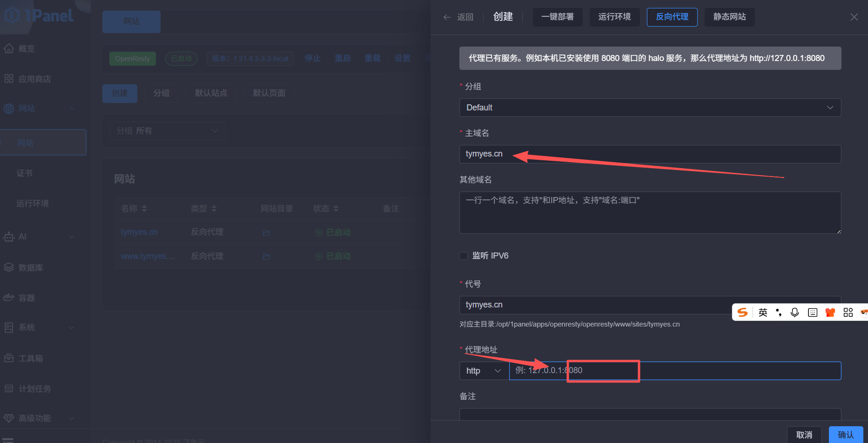Open the IME skin shirt icon

pyautogui.click(x=830, y=312)
